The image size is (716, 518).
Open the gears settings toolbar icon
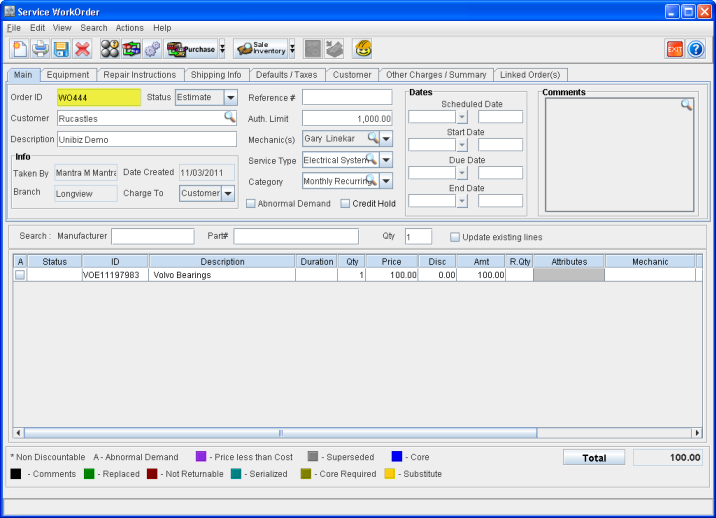153,49
